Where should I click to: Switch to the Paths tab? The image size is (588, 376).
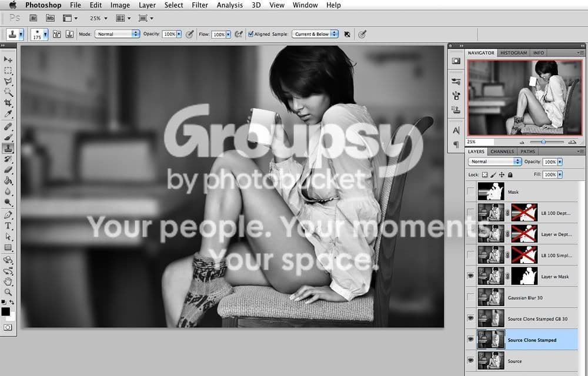pyautogui.click(x=527, y=152)
